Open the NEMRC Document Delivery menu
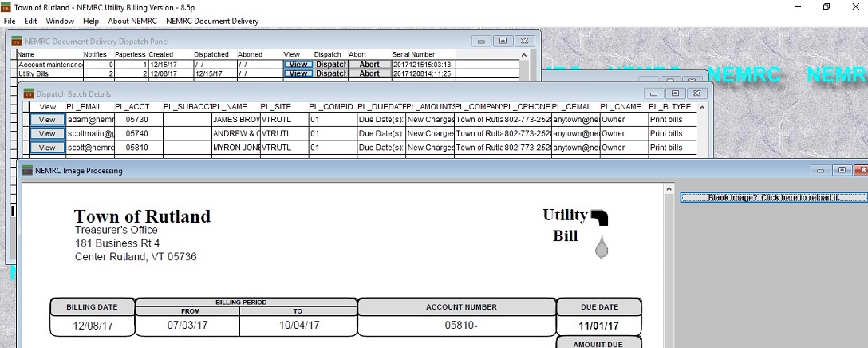Viewport: 868px width, 348px height. [212, 21]
